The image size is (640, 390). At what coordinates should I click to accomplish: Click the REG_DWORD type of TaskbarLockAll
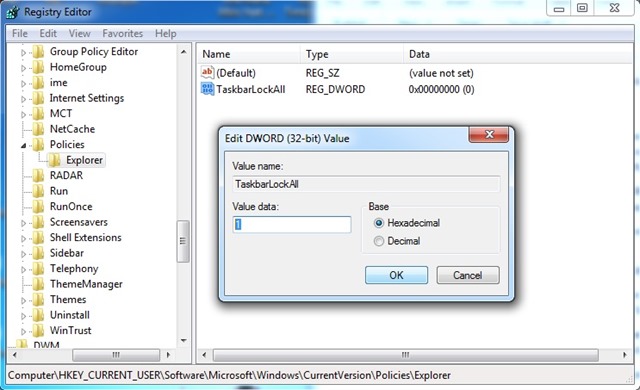click(335, 89)
